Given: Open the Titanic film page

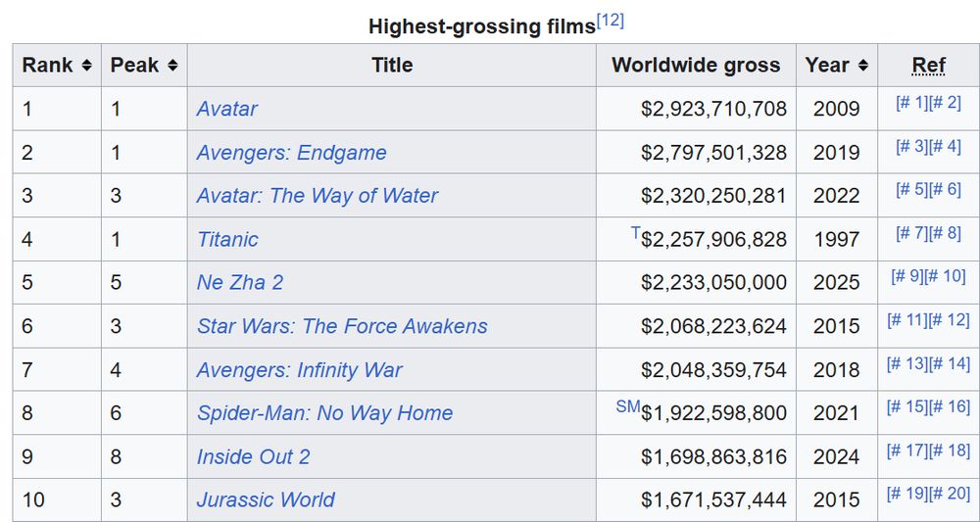Looking at the screenshot, I should coord(227,239).
